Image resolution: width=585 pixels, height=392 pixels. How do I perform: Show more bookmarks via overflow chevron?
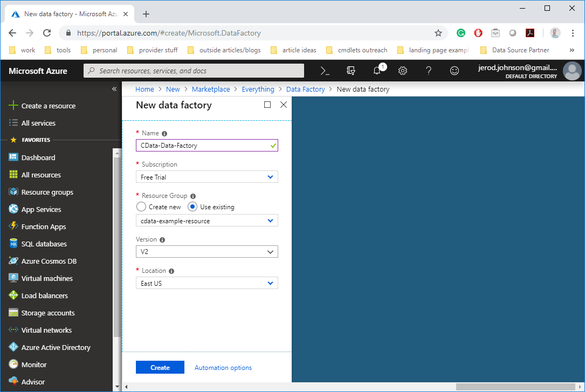coord(572,50)
